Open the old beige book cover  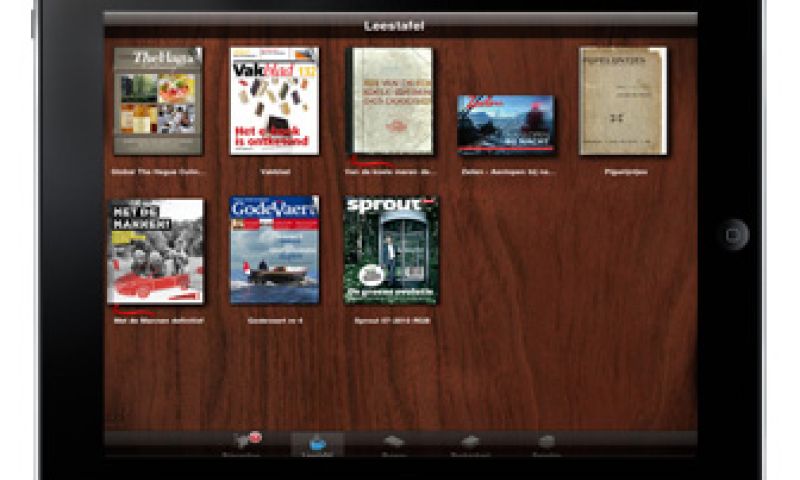[x=390, y=101]
